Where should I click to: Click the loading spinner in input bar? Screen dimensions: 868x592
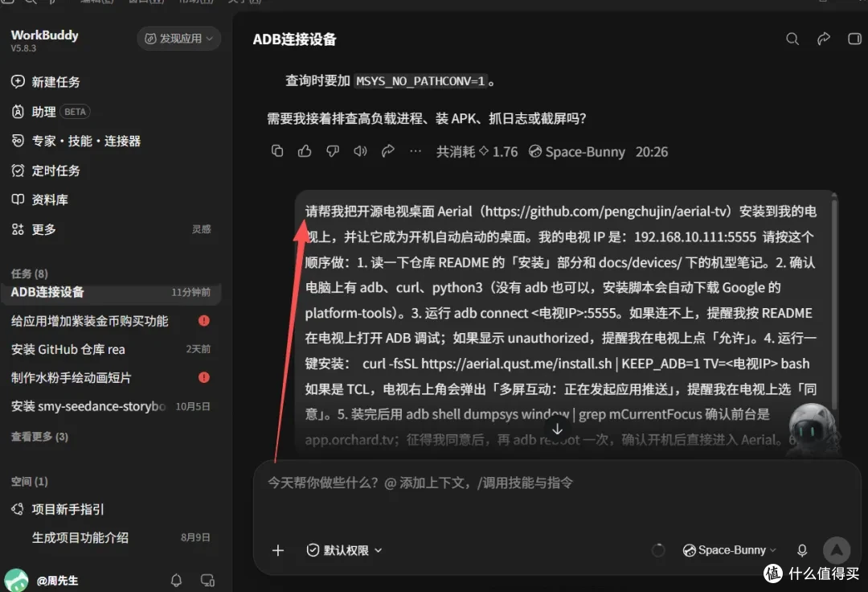(657, 550)
